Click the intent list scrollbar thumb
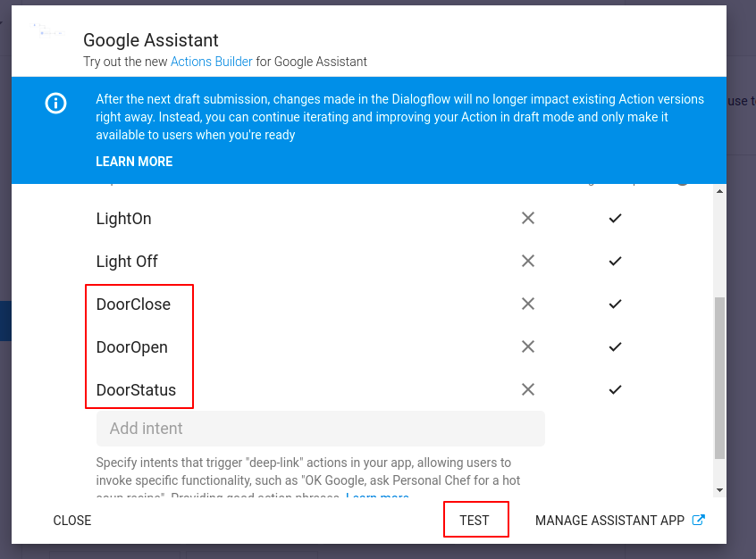Image resolution: width=756 pixels, height=559 pixels. [720, 379]
